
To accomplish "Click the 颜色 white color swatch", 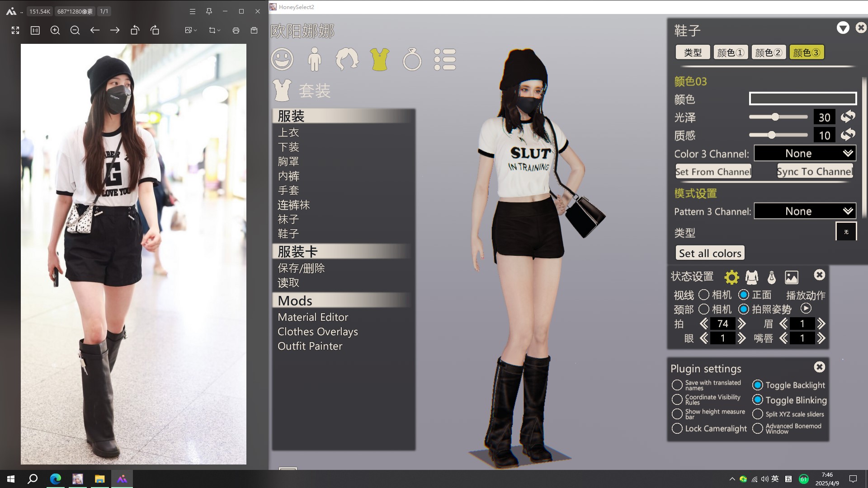I will pyautogui.click(x=802, y=99).
